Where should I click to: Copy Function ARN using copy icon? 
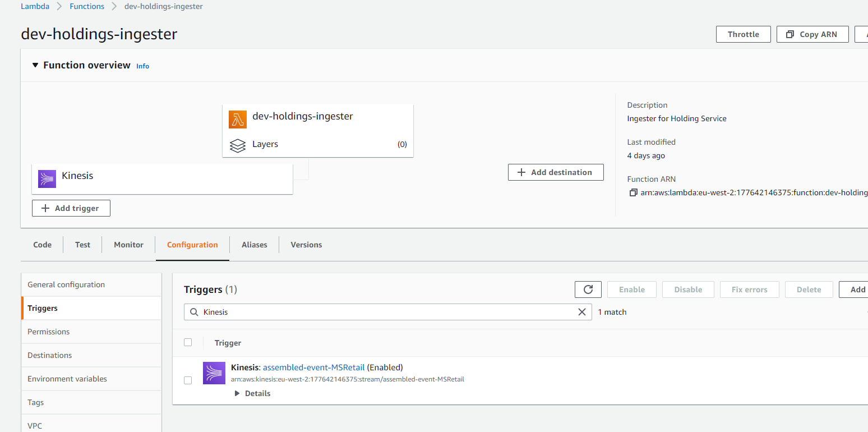[x=633, y=192]
